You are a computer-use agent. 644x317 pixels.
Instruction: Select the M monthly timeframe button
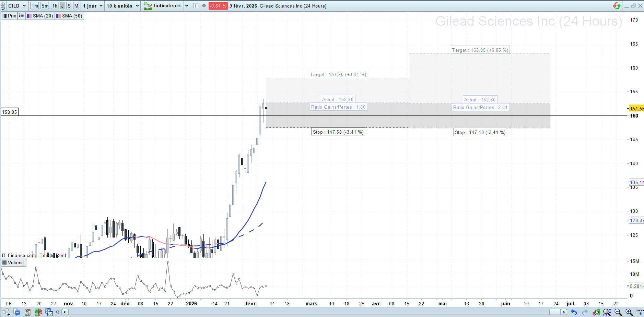click(x=76, y=6)
